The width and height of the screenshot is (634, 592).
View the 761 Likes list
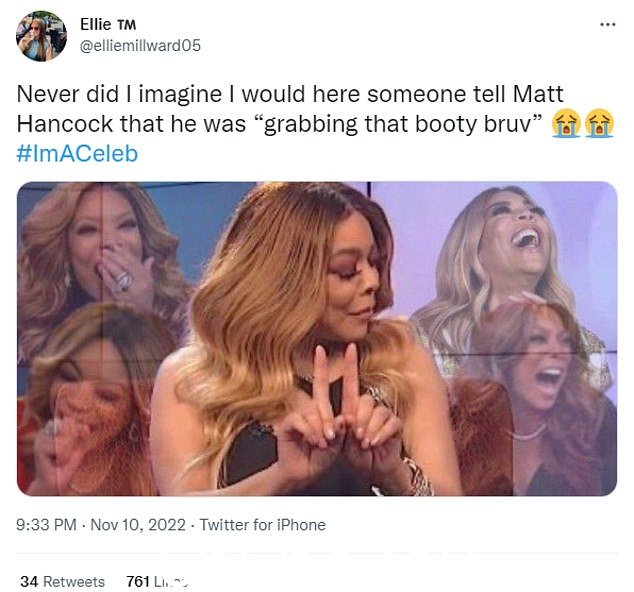(x=157, y=581)
